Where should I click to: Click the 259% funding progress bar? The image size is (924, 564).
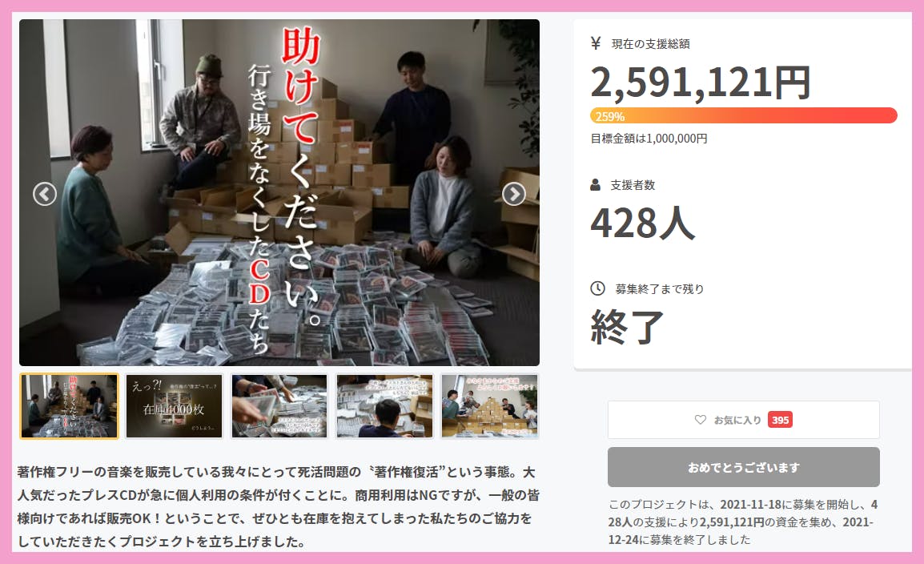click(744, 115)
